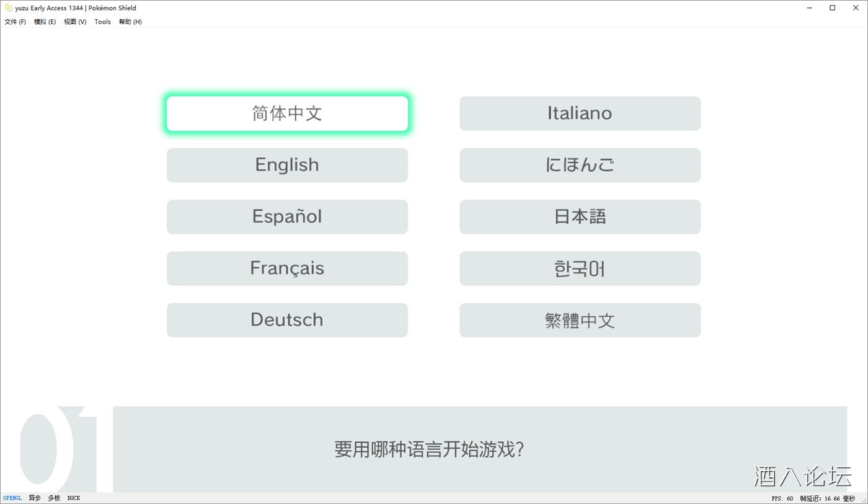Switch the DOCK mode status toggle
This screenshot has width=868, height=504.
coord(74,498)
